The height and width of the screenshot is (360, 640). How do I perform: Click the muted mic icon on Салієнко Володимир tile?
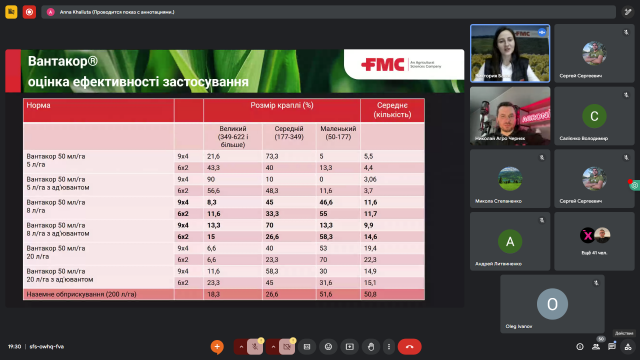pos(626,95)
